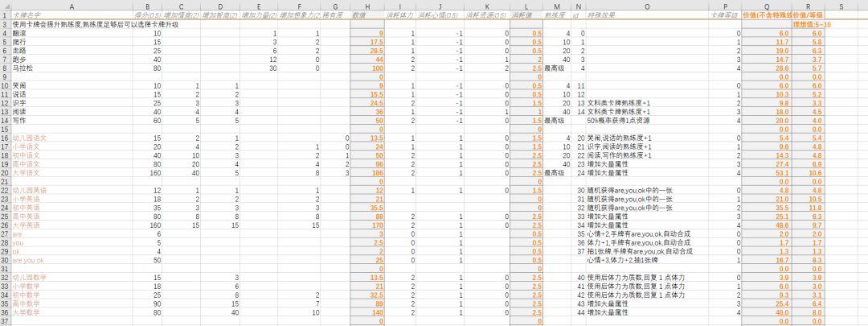
Task: Select column Q header
Action: point(767,6)
